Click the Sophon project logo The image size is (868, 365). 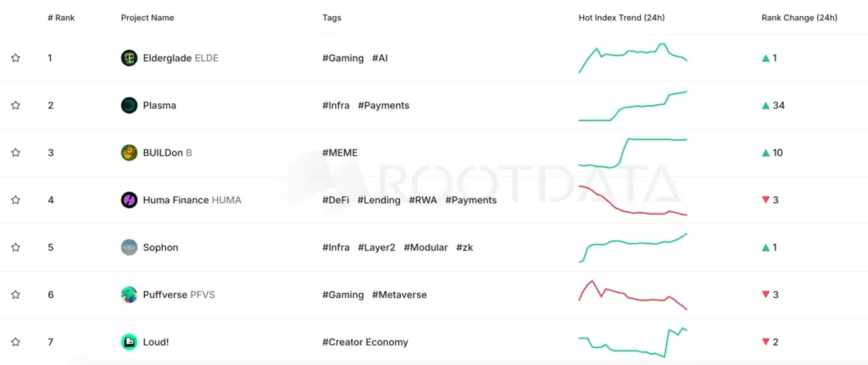[129, 247]
